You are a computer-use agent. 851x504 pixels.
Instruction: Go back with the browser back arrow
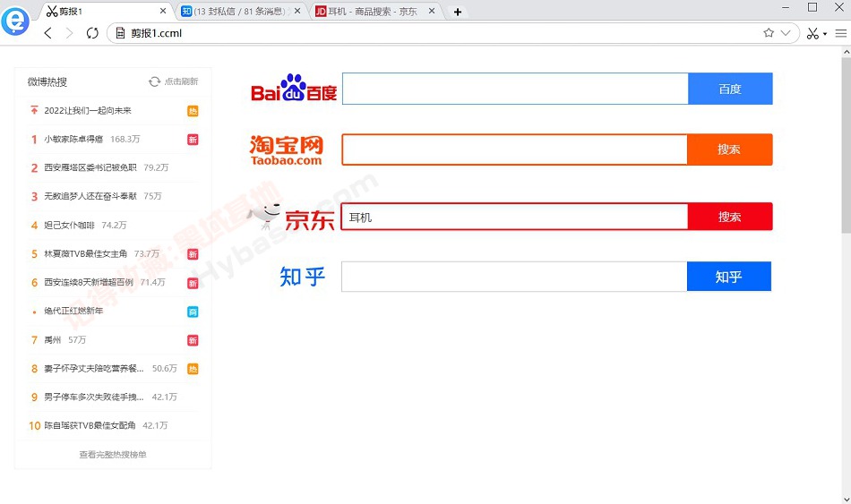47,33
